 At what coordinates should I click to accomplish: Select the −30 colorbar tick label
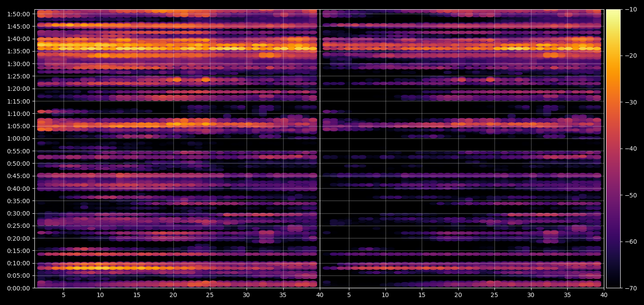pyautogui.click(x=629, y=102)
